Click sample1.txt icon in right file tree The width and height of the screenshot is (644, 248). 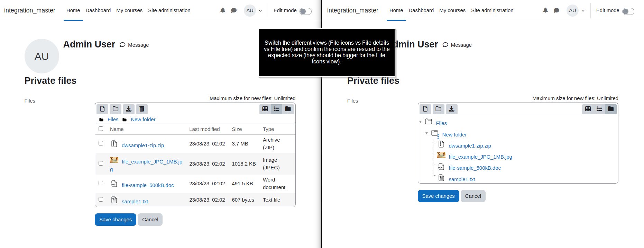tap(441, 178)
